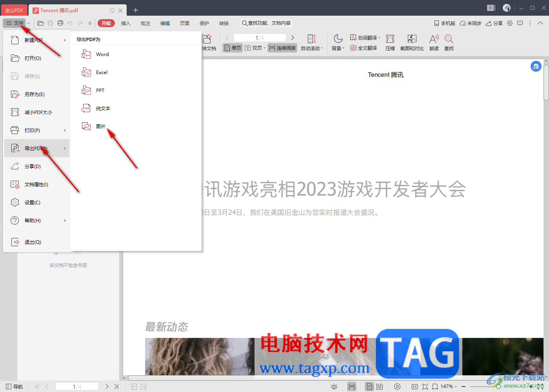Click the open folder icon in quick toolbar
Screen dimensions: 549x392
pos(40,23)
